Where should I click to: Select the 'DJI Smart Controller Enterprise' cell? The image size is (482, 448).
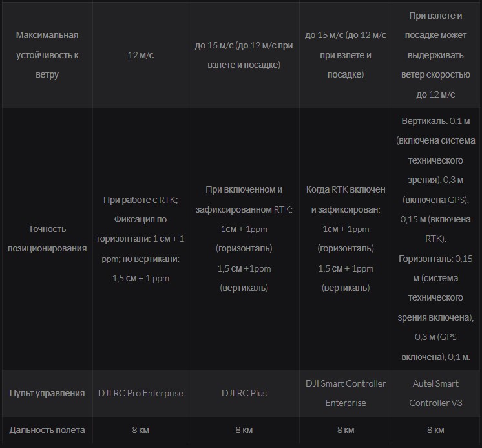pos(346,393)
